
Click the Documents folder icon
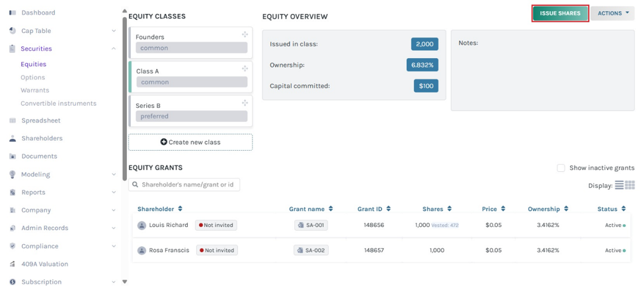point(13,157)
